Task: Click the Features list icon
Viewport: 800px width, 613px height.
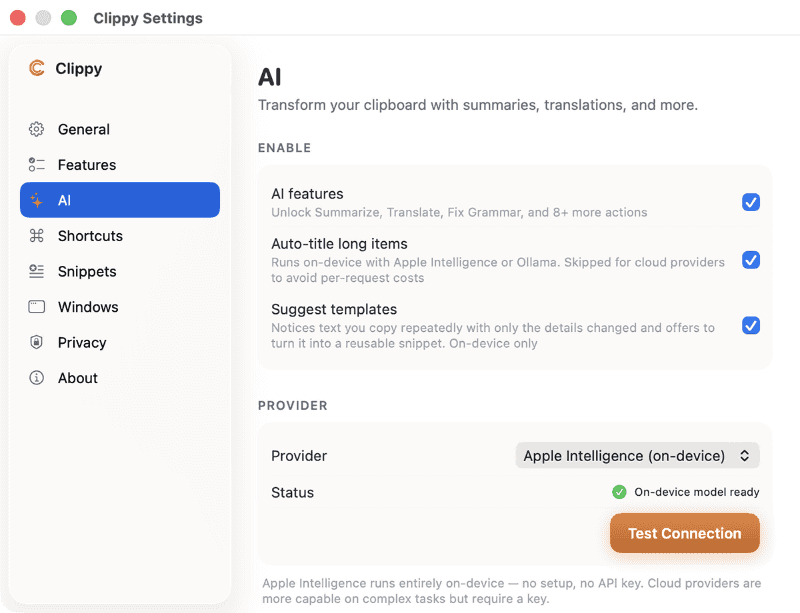Action: [x=36, y=165]
